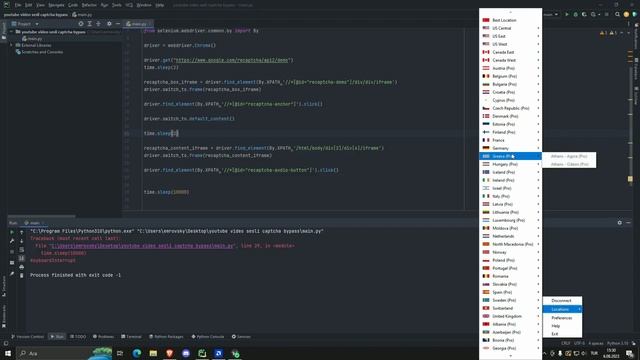Expand Canada East submenu arrow
Screen dimensions: 640x360
coord(538,52)
